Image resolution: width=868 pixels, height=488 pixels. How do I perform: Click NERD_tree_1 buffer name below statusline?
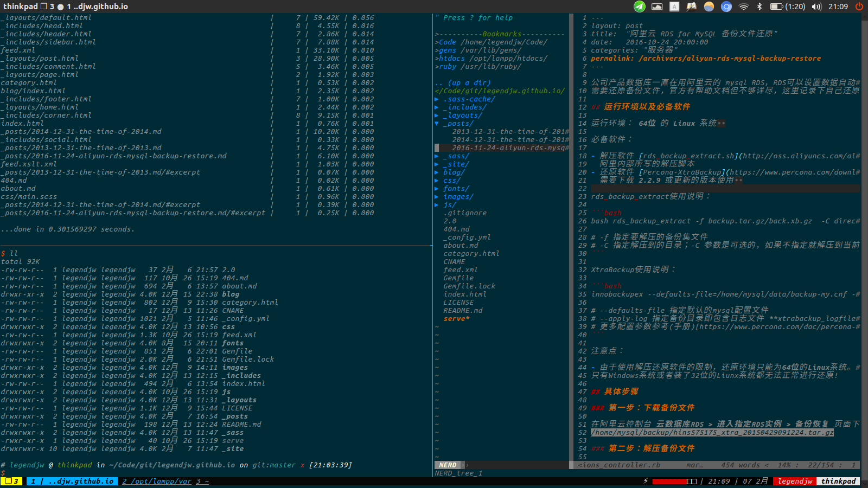click(458, 473)
